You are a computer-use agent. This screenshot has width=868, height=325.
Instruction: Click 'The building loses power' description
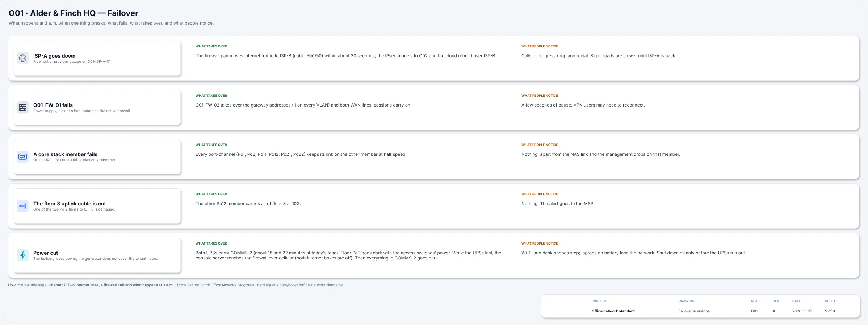point(96,259)
